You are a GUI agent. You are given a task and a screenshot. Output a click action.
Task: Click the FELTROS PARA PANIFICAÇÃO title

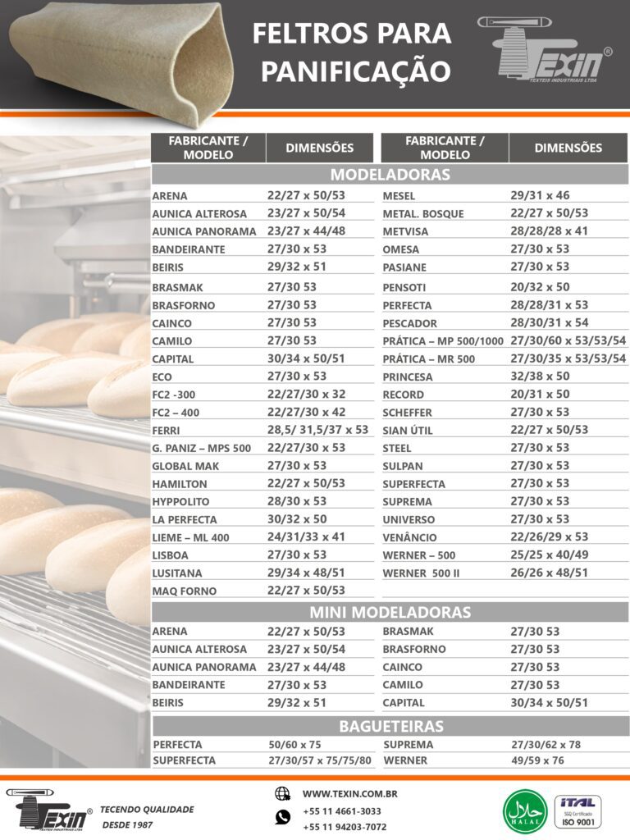click(351, 52)
